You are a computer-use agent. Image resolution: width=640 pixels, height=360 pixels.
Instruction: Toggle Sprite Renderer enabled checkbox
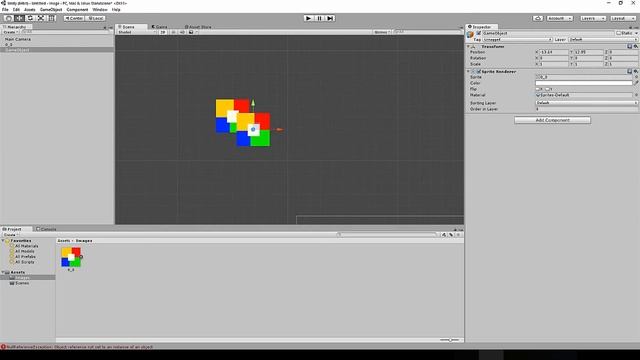pos(478,71)
